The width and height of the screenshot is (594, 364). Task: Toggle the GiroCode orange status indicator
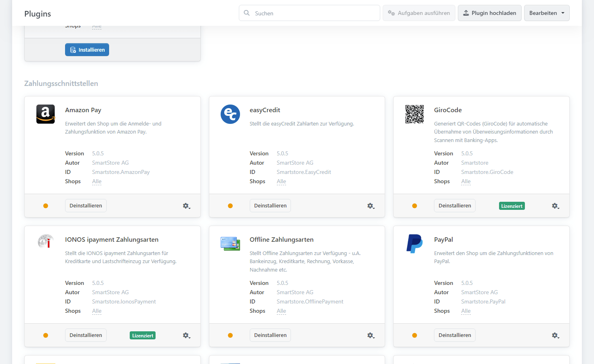tap(415, 206)
